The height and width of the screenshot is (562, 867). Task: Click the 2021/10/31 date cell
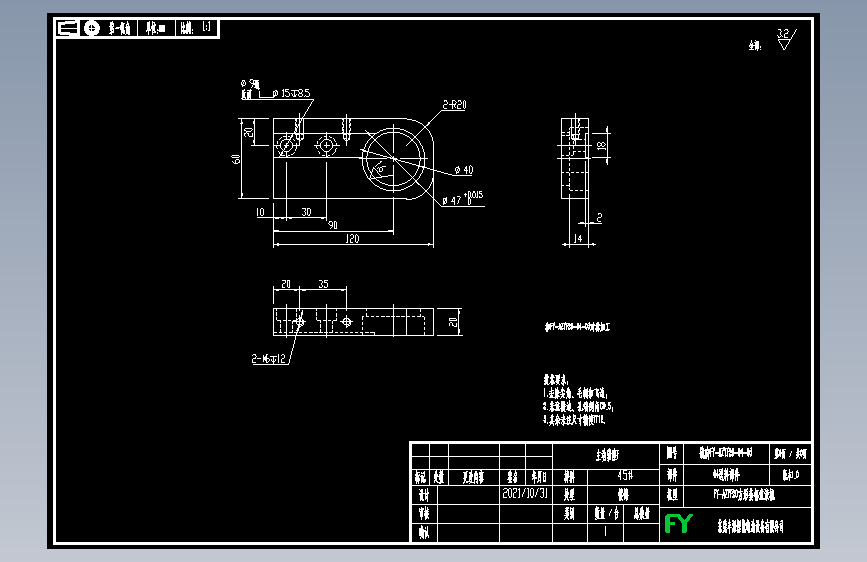(525, 493)
